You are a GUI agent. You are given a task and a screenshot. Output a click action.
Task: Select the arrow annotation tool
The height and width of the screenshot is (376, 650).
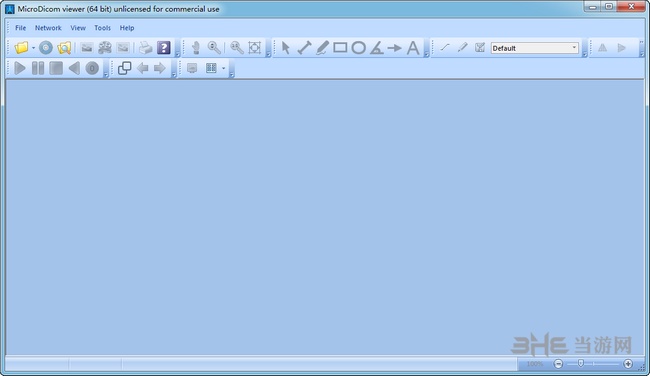click(x=394, y=48)
